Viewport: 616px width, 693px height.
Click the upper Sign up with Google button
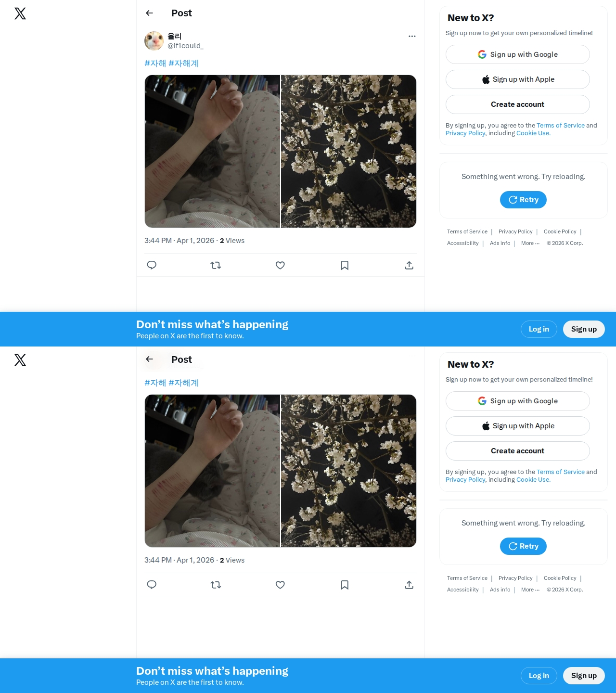pyautogui.click(x=517, y=54)
